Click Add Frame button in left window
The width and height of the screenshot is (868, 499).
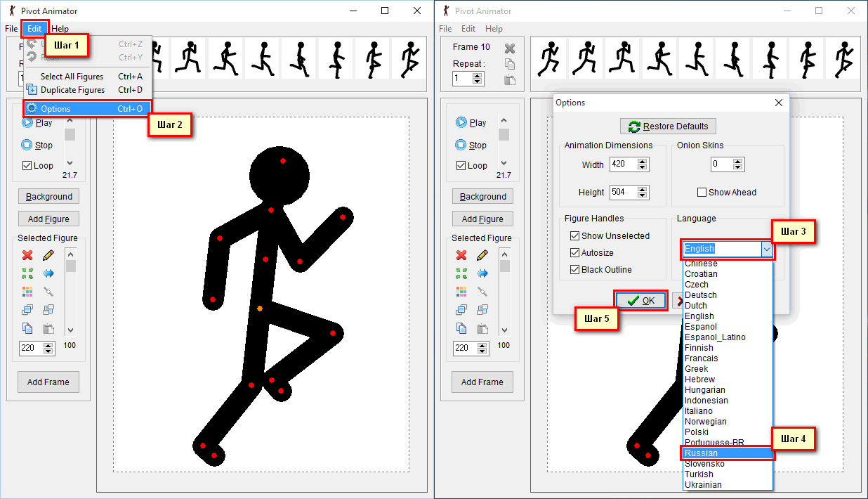[x=48, y=382]
